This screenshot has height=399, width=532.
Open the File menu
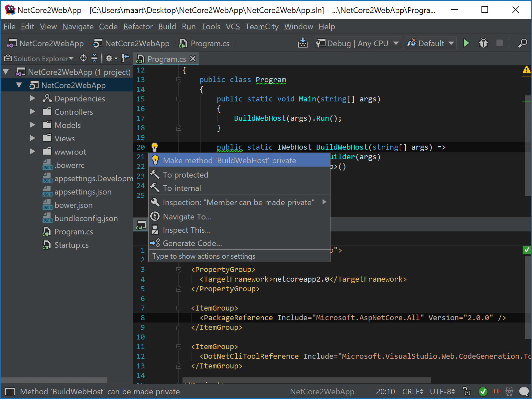point(9,27)
